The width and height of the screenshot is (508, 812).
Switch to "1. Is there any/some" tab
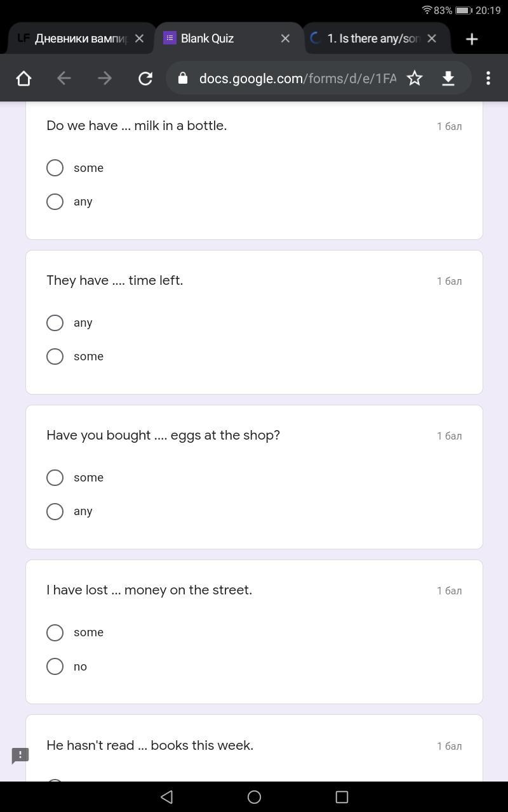coord(373,39)
